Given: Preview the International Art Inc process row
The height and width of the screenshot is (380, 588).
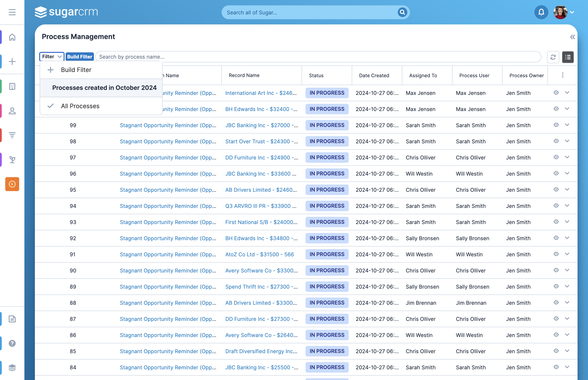Looking at the screenshot, I should (556, 92).
